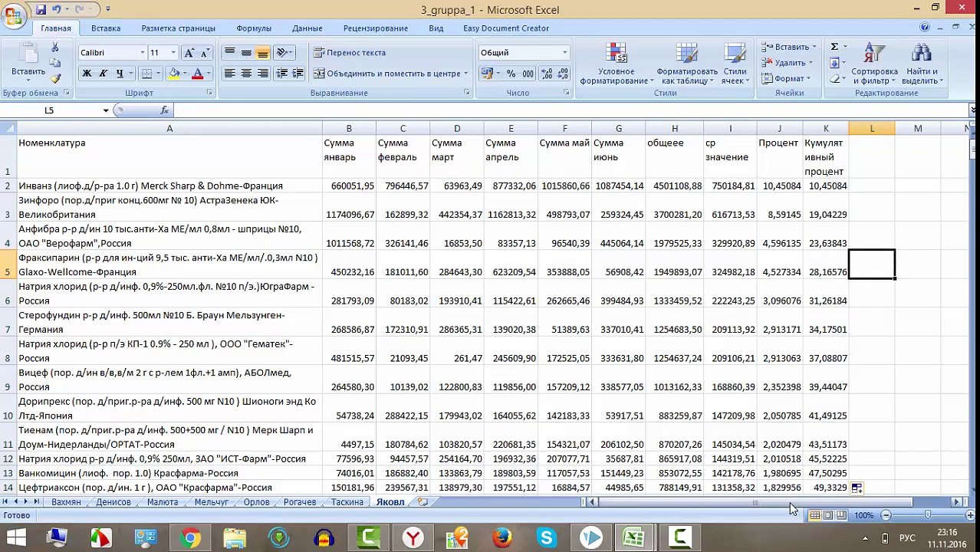
Task: Open the AutoSum sigma button
Action: click(834, 47)
